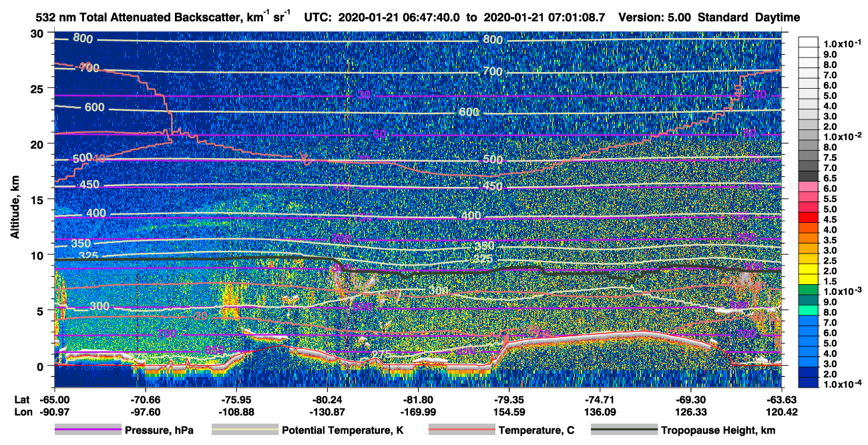
Task: Click the colorbar label '5.5'
Action: (x=831, y=198)
